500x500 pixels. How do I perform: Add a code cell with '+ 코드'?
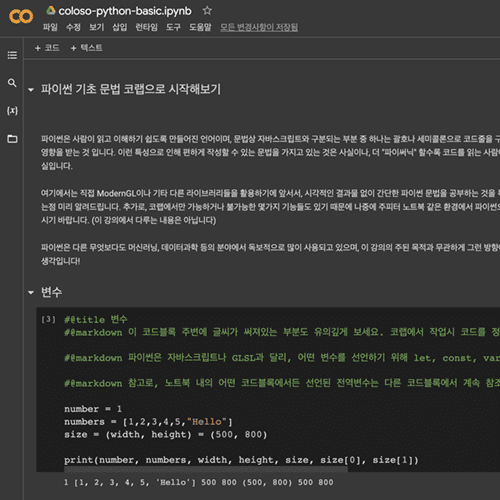(47, 48)
